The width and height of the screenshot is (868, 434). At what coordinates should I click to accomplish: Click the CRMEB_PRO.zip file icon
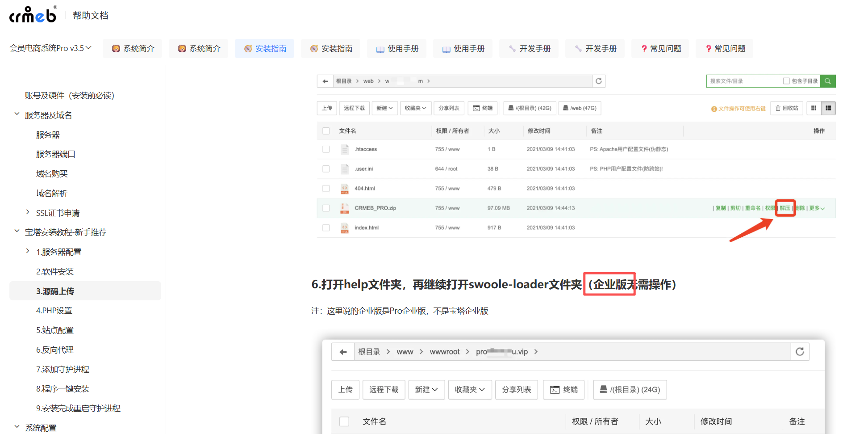[345, 208]
